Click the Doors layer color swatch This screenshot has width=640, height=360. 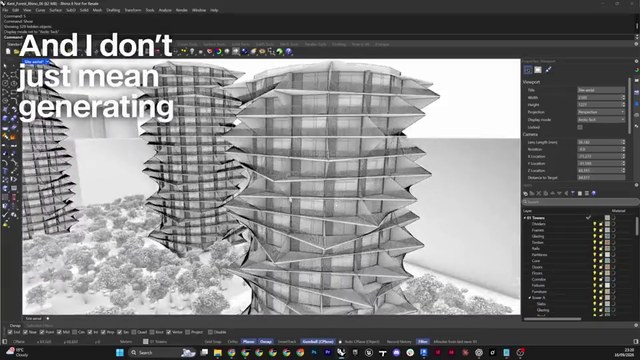607,267
